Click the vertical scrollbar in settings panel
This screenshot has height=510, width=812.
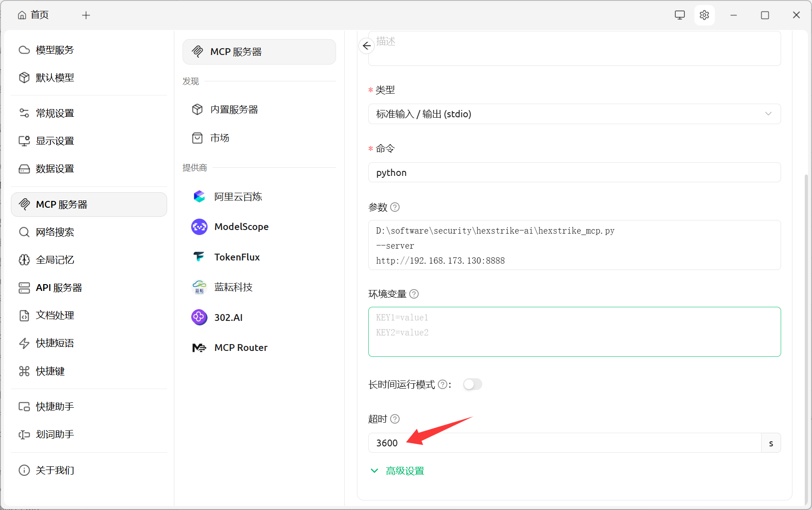(806, 336)
